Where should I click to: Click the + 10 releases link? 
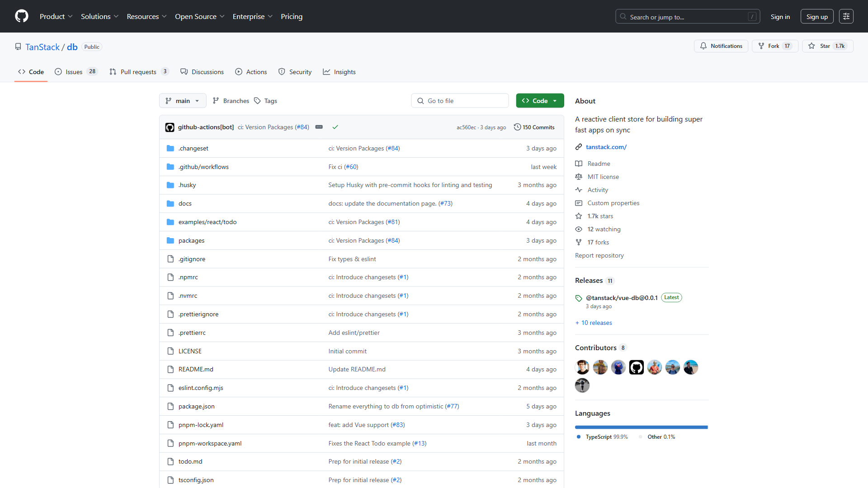[594, 323]
